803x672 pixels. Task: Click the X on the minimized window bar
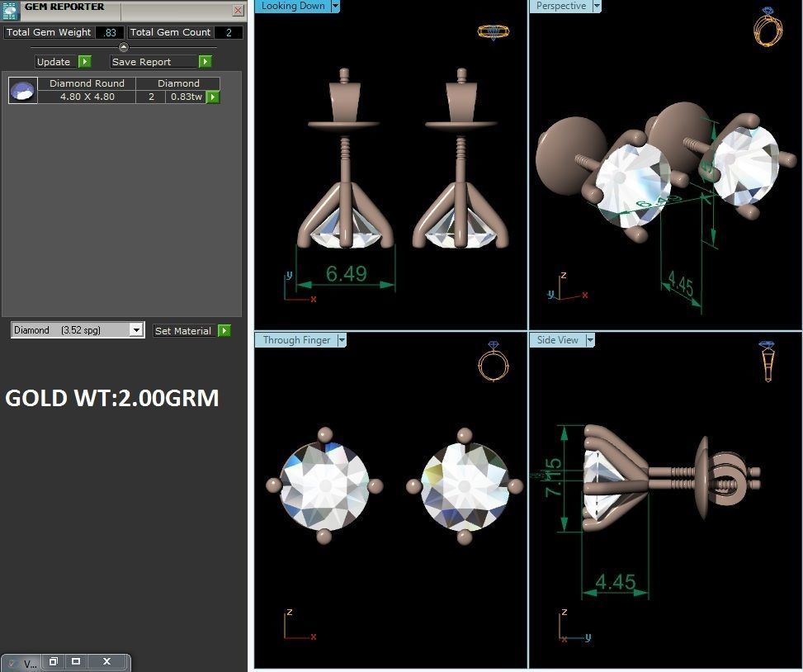106,661
